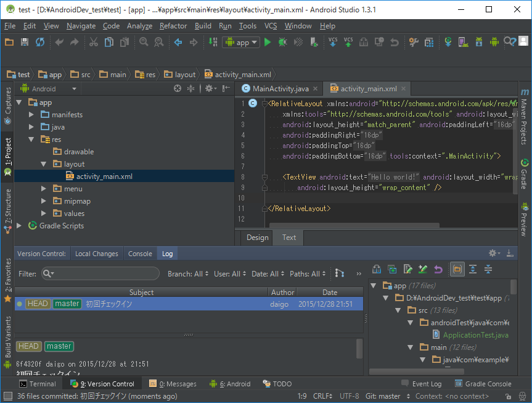Collapse the res folder
532x403 pixels.
[31, 139]
